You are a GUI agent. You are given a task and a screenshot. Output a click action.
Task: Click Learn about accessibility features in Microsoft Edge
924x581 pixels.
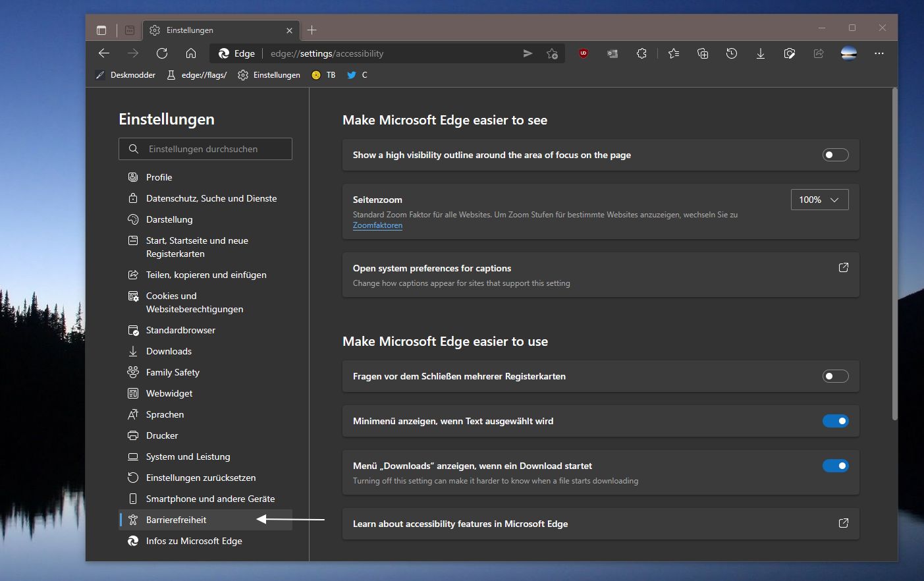click(601, 524)
